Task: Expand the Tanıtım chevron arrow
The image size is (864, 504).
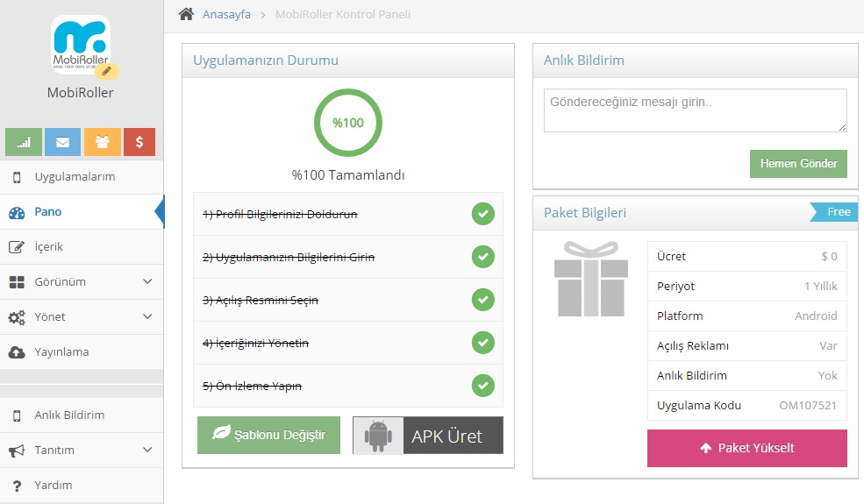Action: (147, 450)
